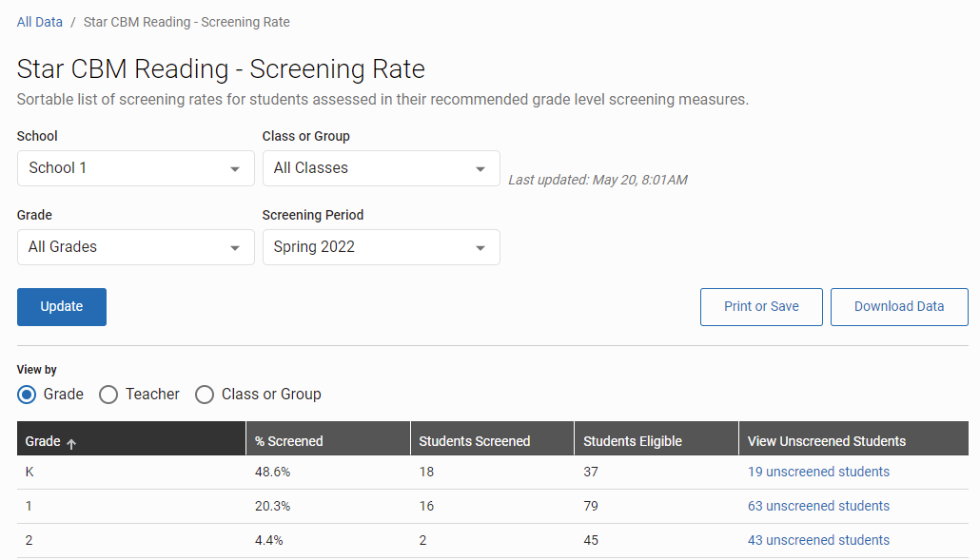Click the 18 students screened cell
The height and width of the screenshot is (560, 980).
click(x=426, y=472)
